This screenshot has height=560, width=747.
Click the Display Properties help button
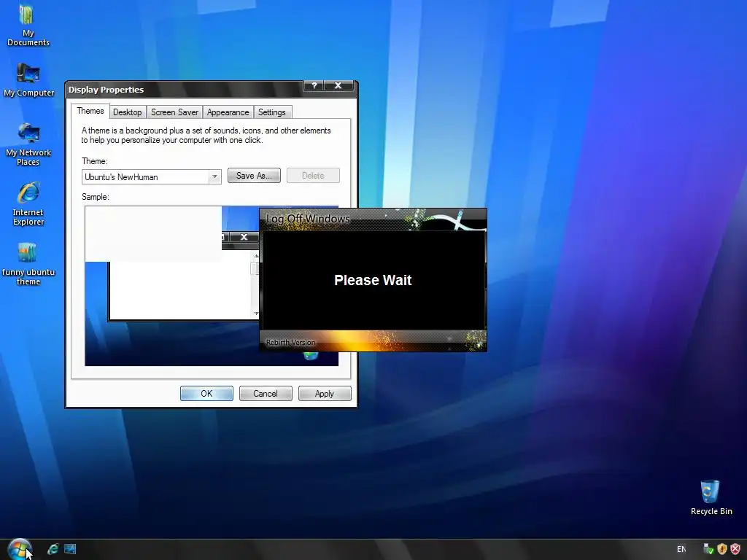coord(314,86)
